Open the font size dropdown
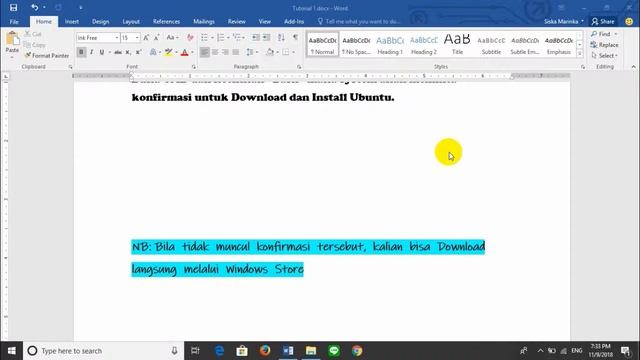 137,38
